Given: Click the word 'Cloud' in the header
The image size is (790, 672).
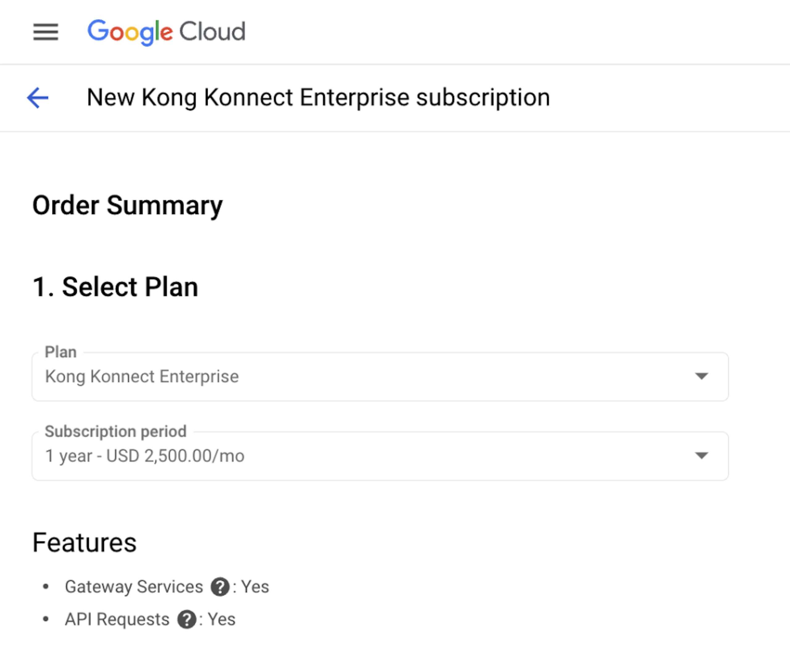Looking at the screenshot, I should pos(212,31).
